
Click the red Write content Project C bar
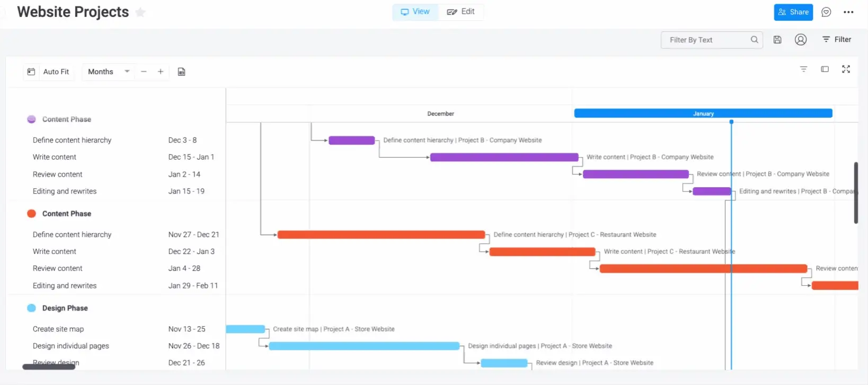tap(542, 252)
